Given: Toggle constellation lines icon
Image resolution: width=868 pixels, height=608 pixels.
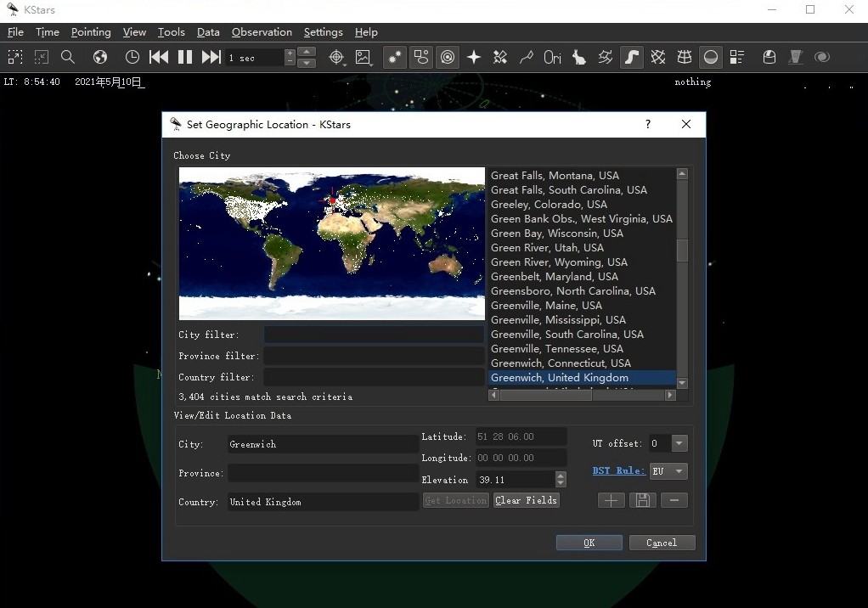Looking at the screenshot, I should pos(527,57).
